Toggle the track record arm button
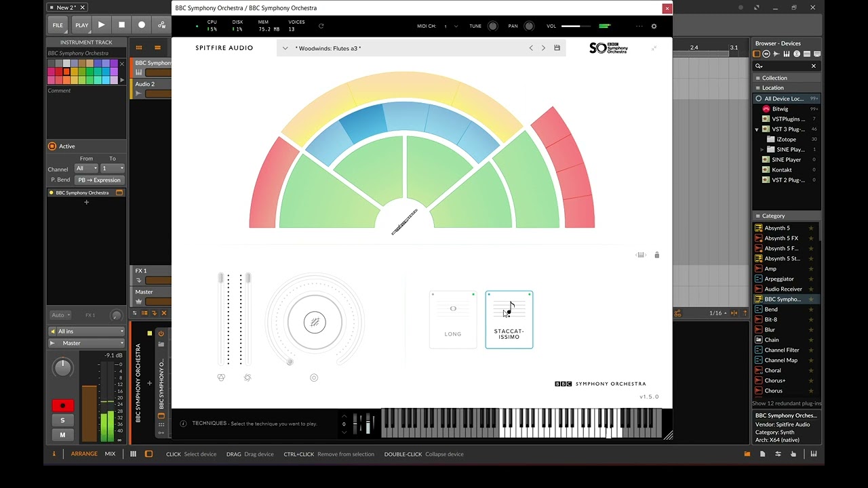Viewport: 868px width, 488px height. click(x=62, y=405)
